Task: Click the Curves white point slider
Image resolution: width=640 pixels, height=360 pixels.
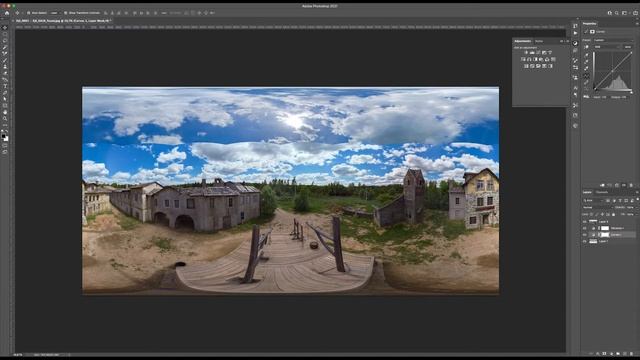Action: pos(631,92)
